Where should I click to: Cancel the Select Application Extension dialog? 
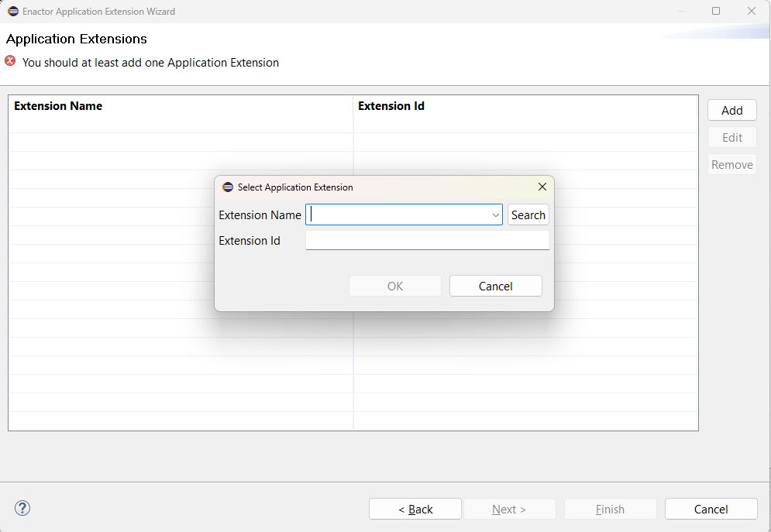[x=496, y=286]
